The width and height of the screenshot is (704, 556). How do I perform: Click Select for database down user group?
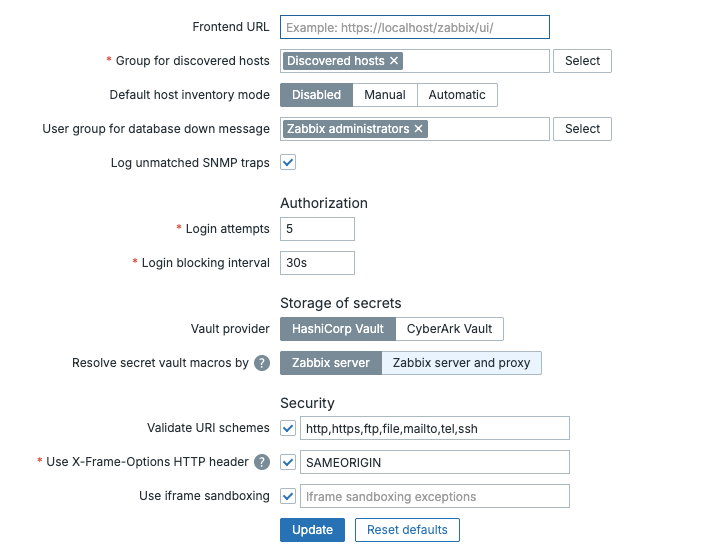coord(582,129)
